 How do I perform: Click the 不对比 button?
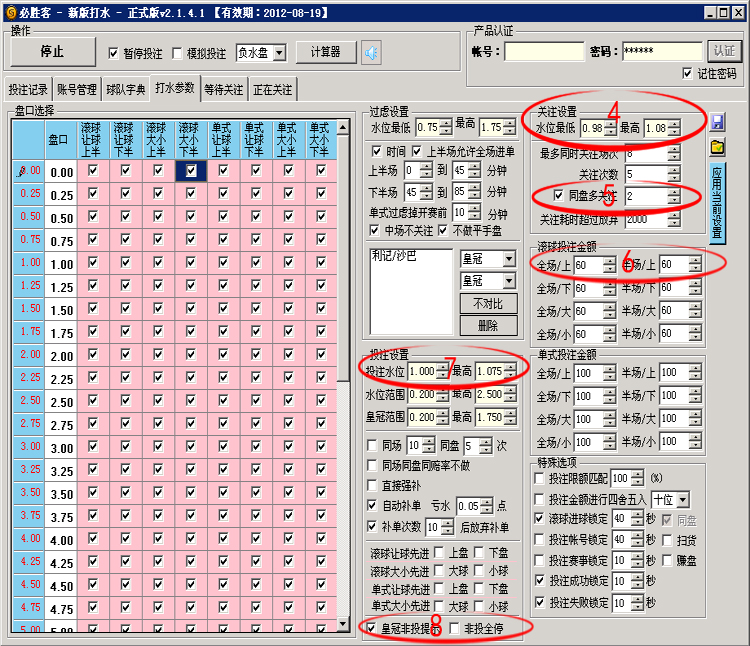coord(487,303)
